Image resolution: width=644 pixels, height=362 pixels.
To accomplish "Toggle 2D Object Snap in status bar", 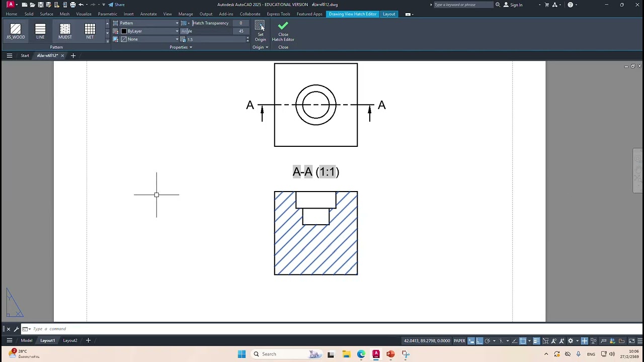I will tap(523, 341).
